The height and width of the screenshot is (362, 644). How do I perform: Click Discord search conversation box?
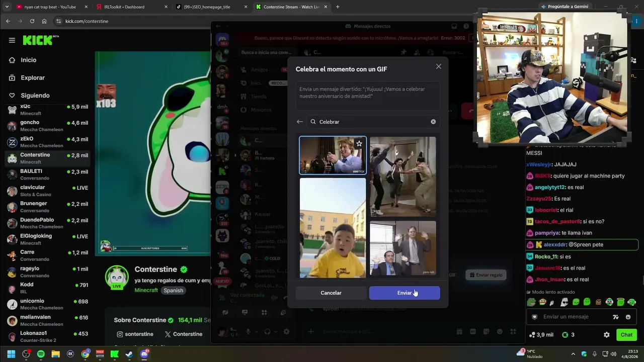(267, 52)
